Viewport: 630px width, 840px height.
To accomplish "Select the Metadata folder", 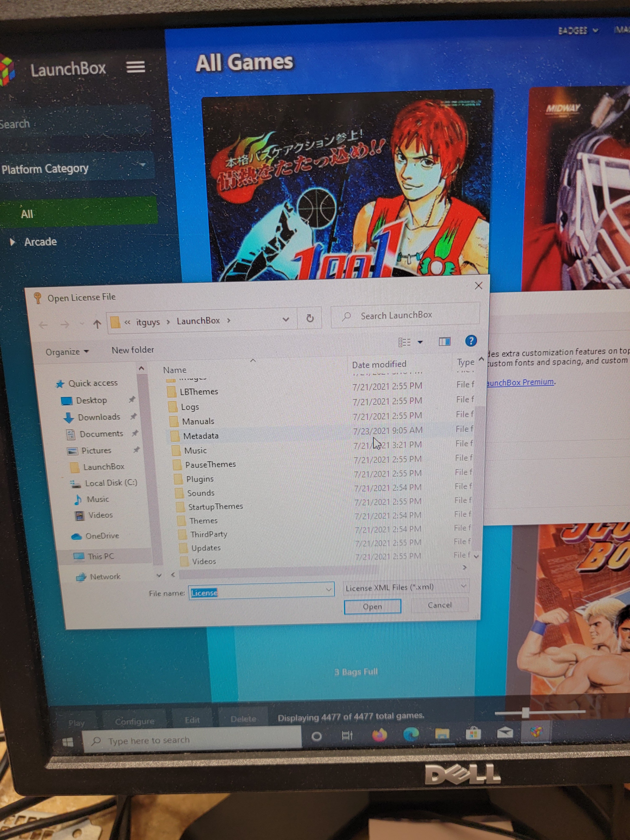I will tap(201, 436).
